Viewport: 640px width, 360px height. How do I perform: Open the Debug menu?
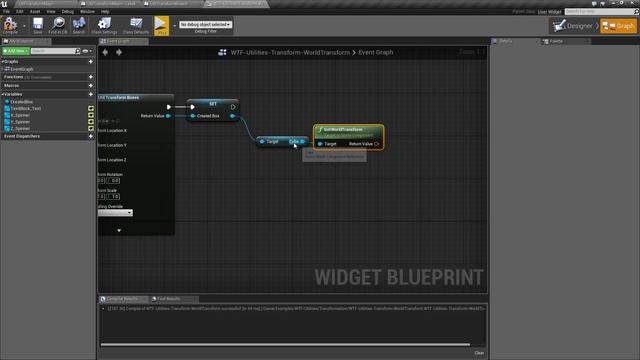click(68, 11)
